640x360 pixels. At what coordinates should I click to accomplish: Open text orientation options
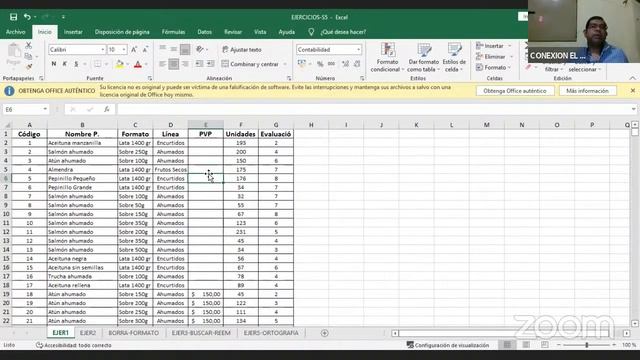pos(200,49)
